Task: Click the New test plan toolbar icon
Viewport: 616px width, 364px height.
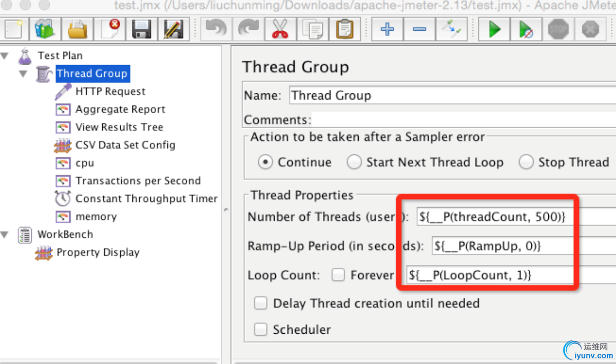Action: [13, 29]
